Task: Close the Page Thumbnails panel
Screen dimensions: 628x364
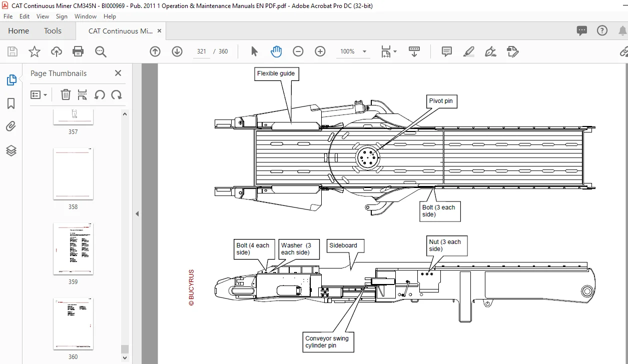Action: pyautogui.click(x=118, y=73)
